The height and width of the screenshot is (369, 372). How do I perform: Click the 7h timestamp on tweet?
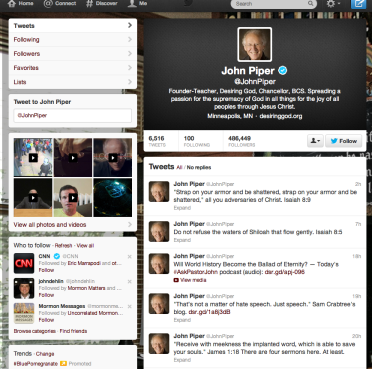(x=358, y=224)
